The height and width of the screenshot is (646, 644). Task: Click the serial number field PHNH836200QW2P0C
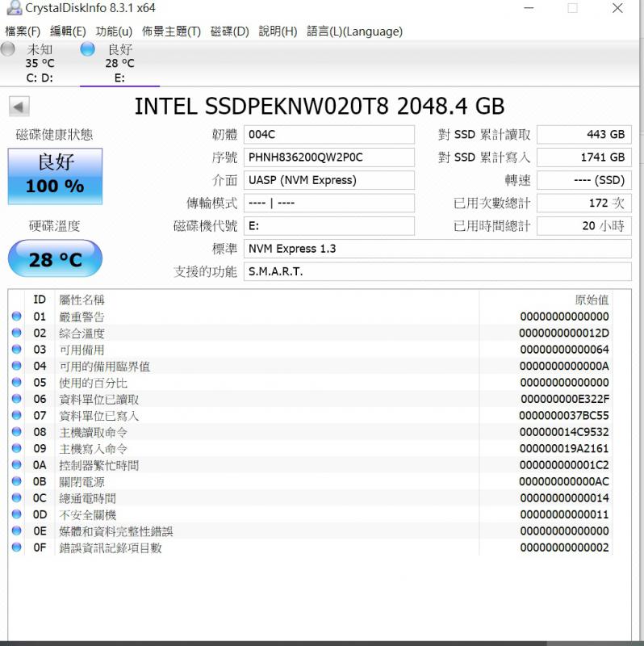329,157
